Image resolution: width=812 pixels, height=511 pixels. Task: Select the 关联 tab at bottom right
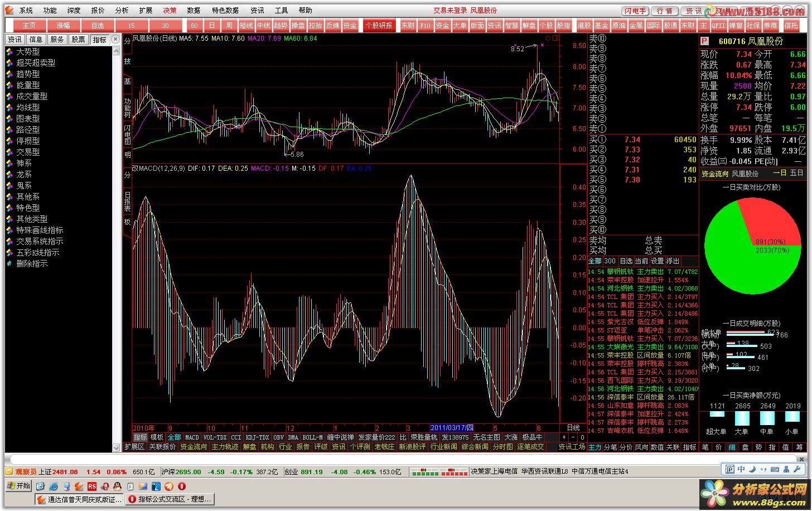pos(673,447)
